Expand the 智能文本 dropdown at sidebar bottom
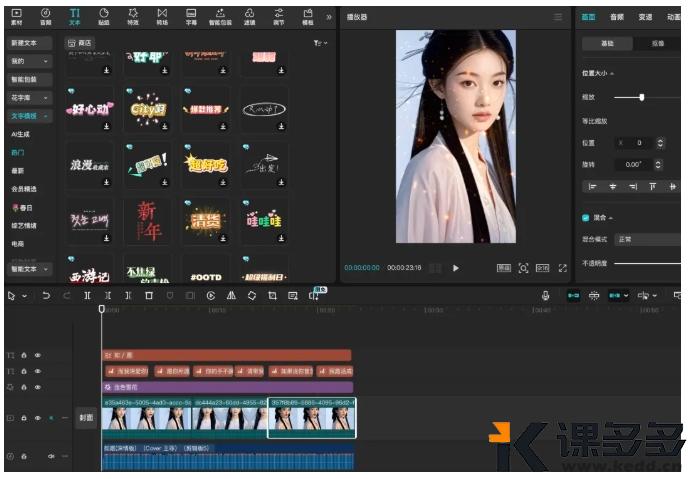 click(x=29, y=269)
